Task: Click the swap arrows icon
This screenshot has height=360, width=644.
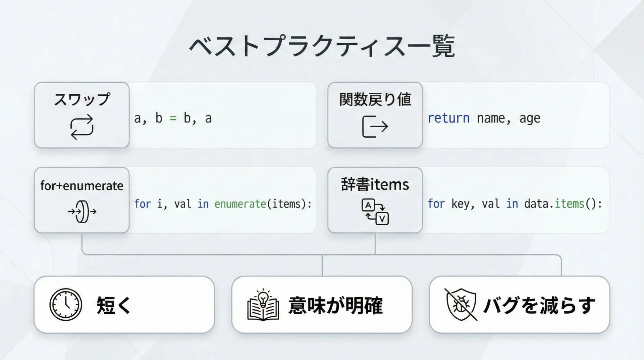Action: pyautogui.click(x=82, y=127)
